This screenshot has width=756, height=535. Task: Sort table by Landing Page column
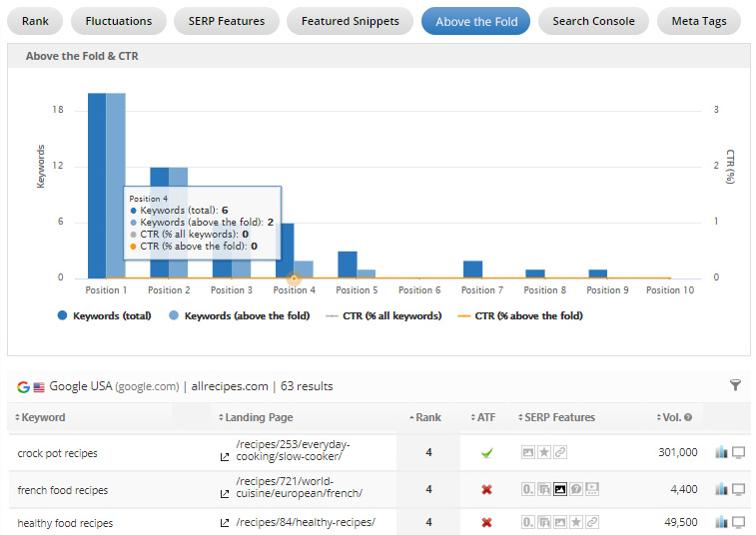pos(258,417)
